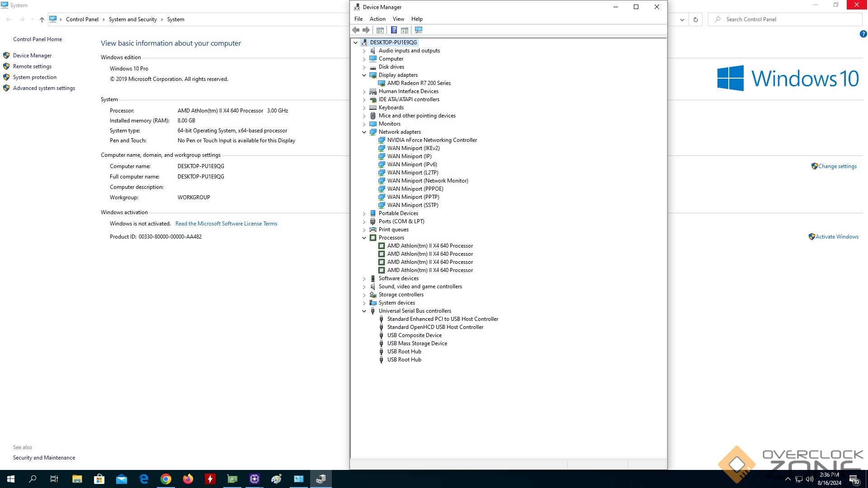Open the Action menu in Device Manager

(x=377, y=19)
